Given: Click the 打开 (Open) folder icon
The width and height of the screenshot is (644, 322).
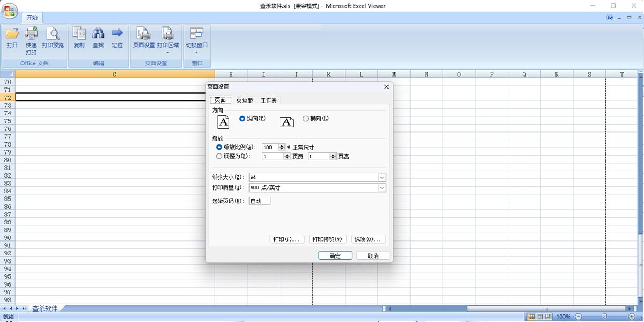Looking at the screenshot, I should [x=12, y=34].
